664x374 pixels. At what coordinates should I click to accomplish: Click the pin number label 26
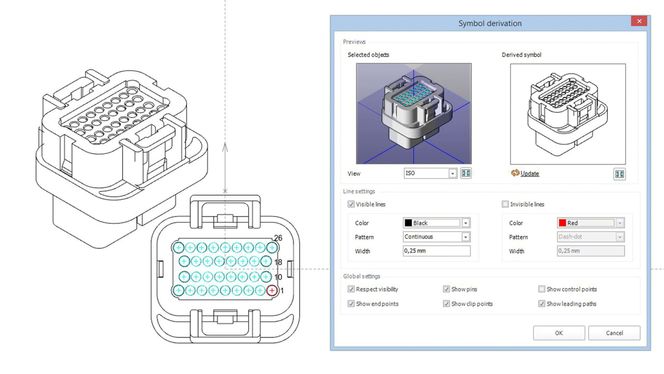pyautogui.click(x=278, y=238)
